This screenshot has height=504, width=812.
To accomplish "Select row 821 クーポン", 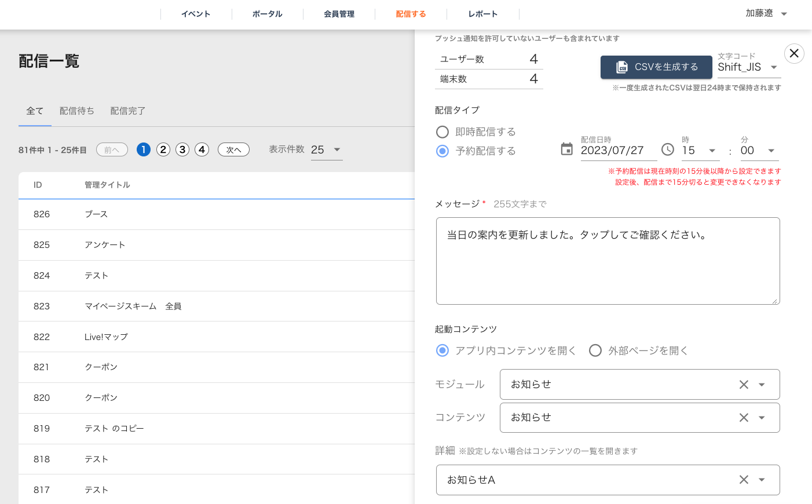I will coord(217,367).
